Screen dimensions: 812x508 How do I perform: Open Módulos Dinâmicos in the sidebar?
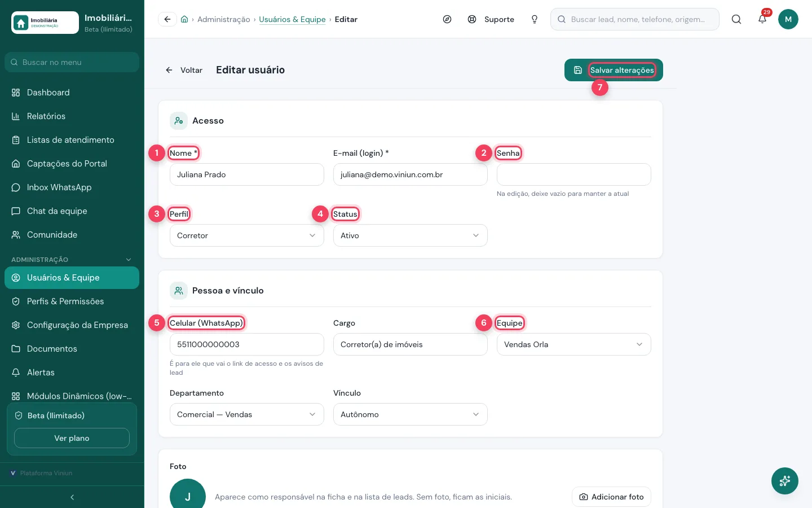tap(72, 396)
